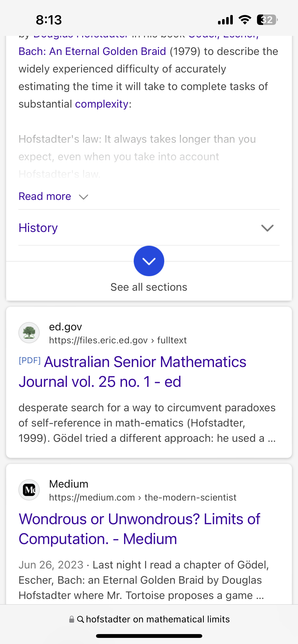Tap the medium.com the-modern-scientist breadcrumb
The width and height of the screenshot is (298, 644).
coord(143,497)
